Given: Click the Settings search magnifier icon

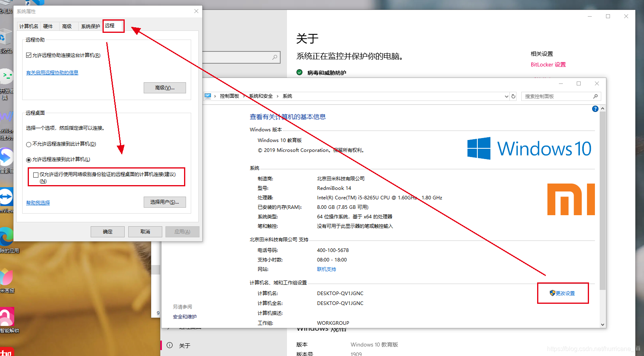Looking at the screenshot, I should 275,57.
